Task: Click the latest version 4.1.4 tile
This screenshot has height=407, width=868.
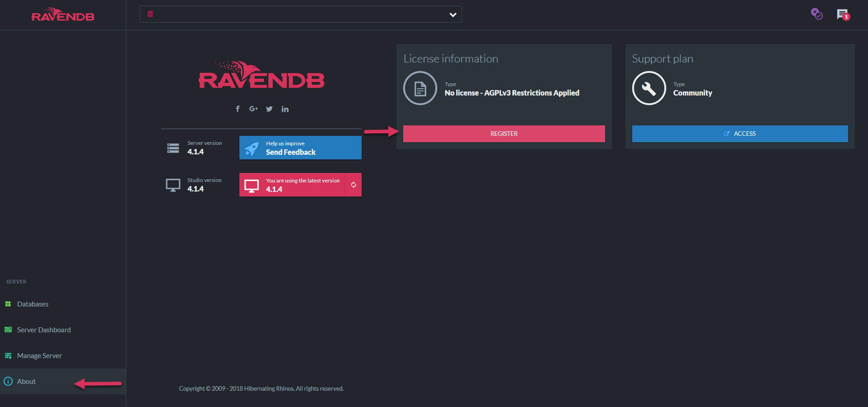Action: click(x=292, y=185)
